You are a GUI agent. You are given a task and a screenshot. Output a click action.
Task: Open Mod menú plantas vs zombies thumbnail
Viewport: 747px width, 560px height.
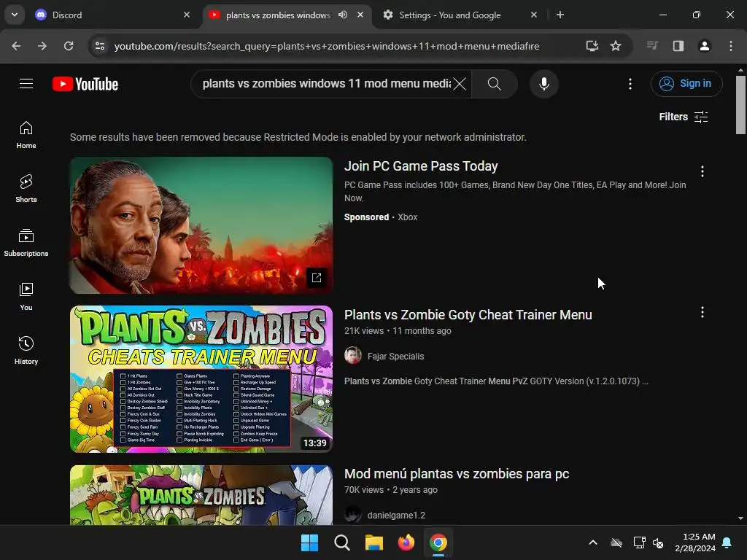[x=201, y=495]
